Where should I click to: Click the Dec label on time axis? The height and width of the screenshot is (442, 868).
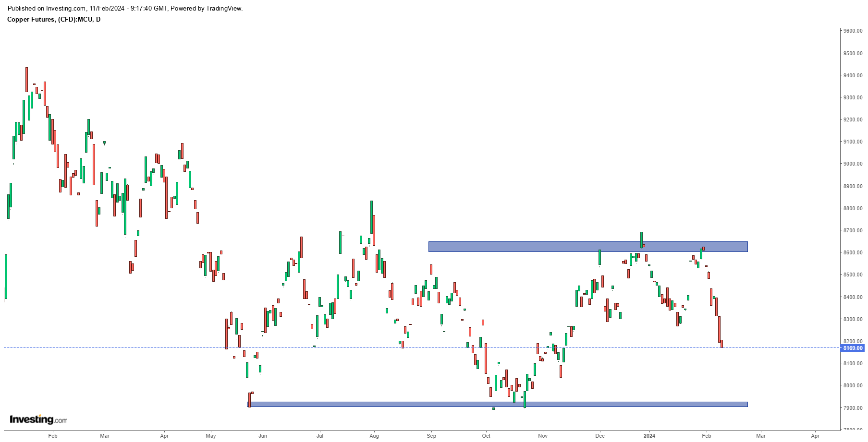click(599, 436)
